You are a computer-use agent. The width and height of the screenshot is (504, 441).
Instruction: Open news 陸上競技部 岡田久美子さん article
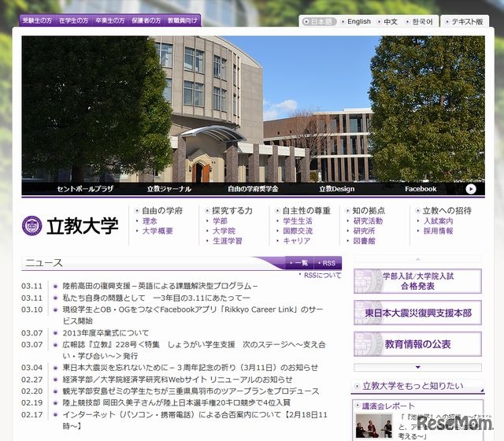pos(176,402)
